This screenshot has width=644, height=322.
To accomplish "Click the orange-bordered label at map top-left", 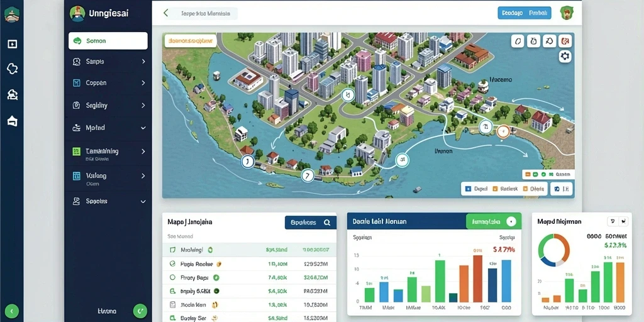I will 191,41.
